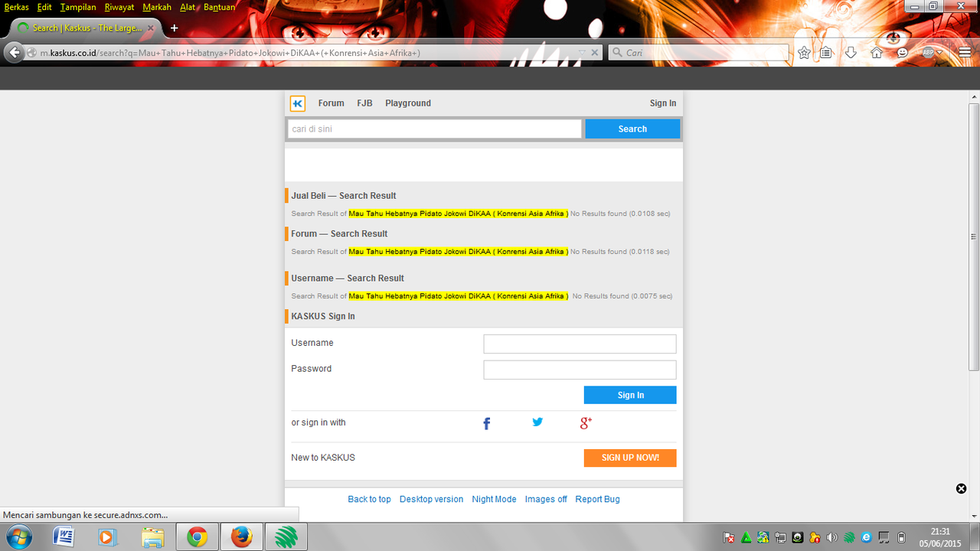The width and height of the screenshot is (980, 551).
Task: Select the Search | Kaskus browser tab
Action: pos(84,28)
